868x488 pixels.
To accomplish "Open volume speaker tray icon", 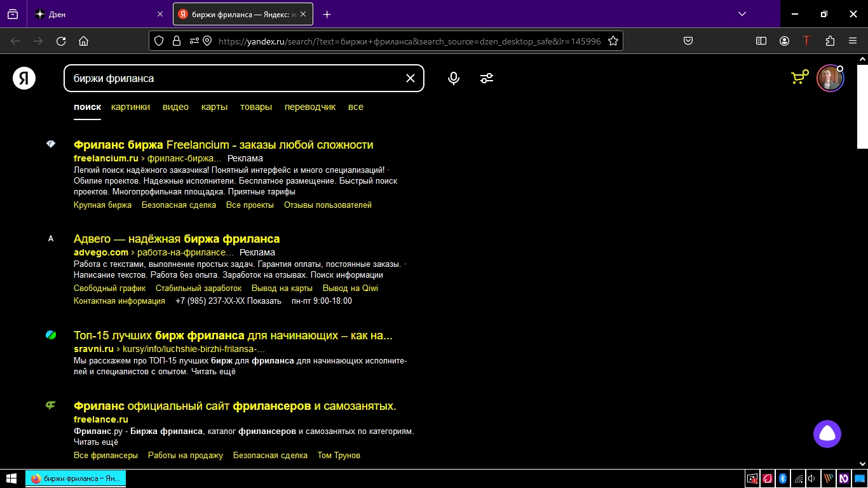I will pos(813,478).
